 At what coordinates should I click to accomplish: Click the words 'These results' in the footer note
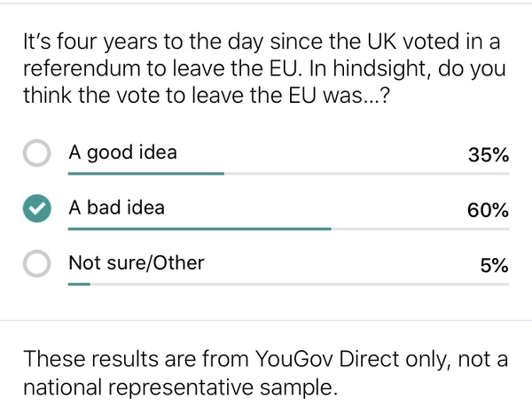[x=79, y=360]
